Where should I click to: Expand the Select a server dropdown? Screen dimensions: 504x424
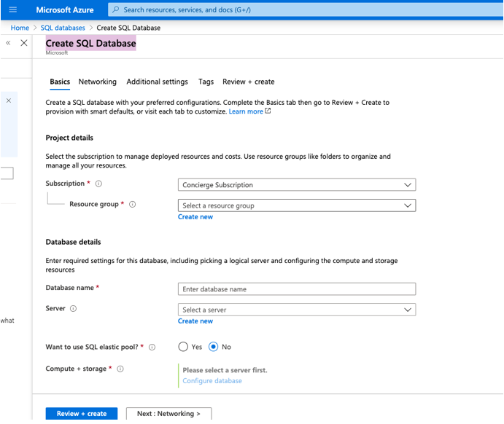click(296, 310)
